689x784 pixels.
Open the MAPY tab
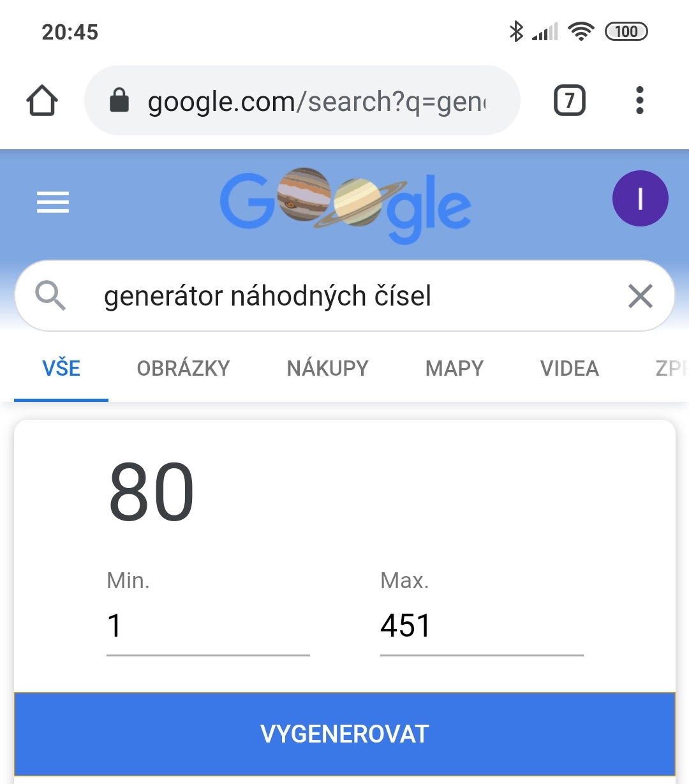coord(454,369)
